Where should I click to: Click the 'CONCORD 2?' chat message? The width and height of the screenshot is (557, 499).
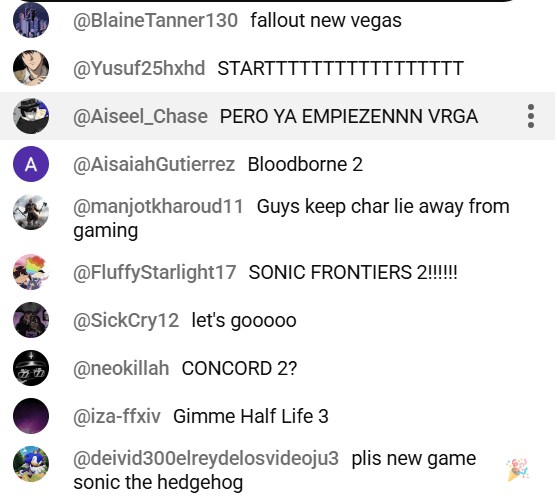click(x=239, y=368)
